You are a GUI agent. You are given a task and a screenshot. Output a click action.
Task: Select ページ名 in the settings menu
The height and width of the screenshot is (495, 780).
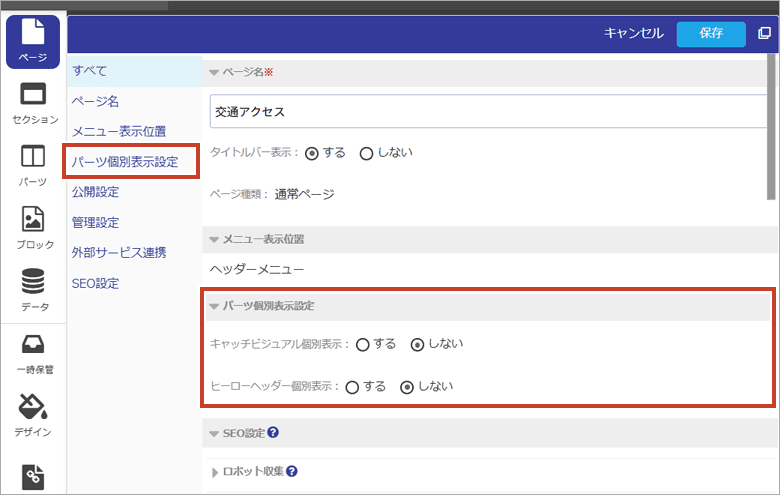[x=96, y=101]
